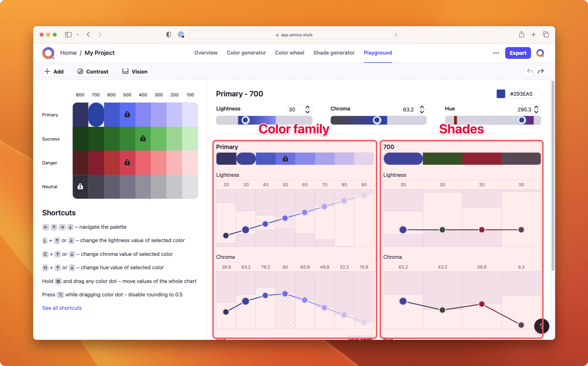Switch to the Color wheel tab

pyautogui.click(x=289, y=53)
